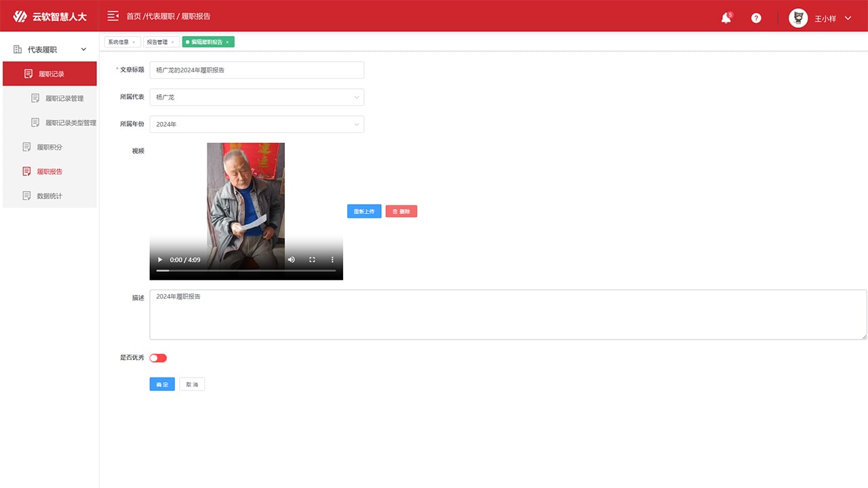Viewport: 868px width, 488px height.
Task: Enter video fullscreen mode
Action: tap(312, 260)
